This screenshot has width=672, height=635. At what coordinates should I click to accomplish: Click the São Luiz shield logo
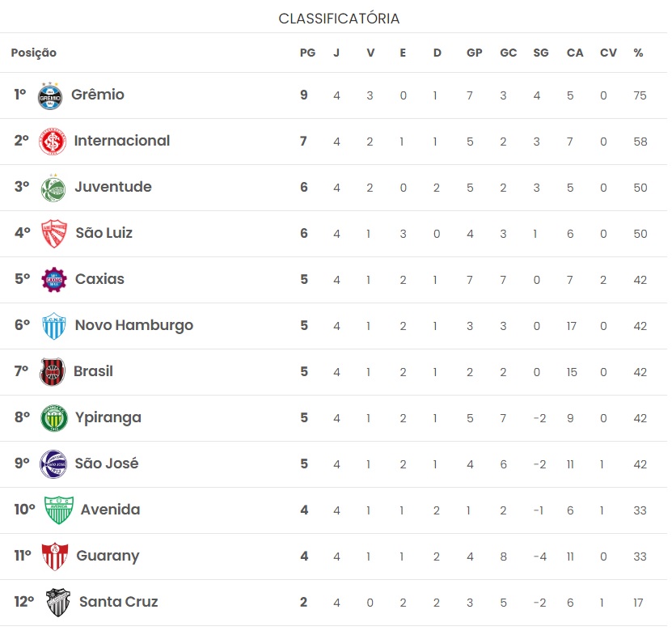click(x=54, y=234)
